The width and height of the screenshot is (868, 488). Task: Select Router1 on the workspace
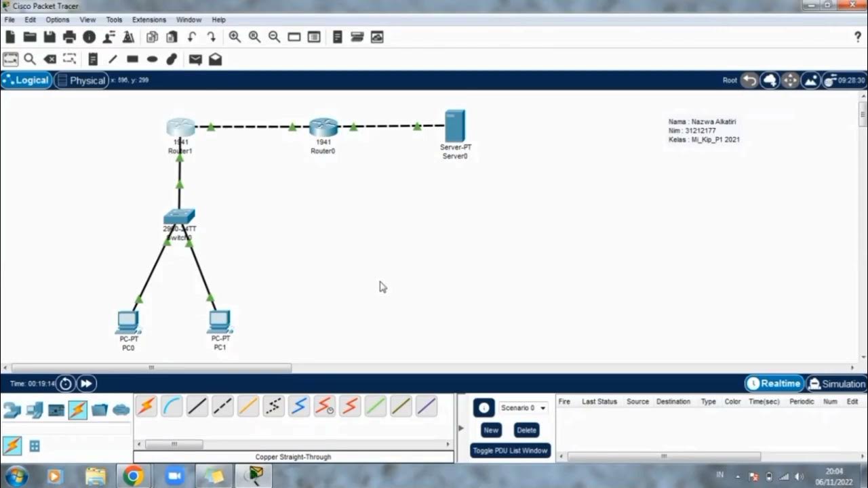pyautogui.click(x=180, y=127)
